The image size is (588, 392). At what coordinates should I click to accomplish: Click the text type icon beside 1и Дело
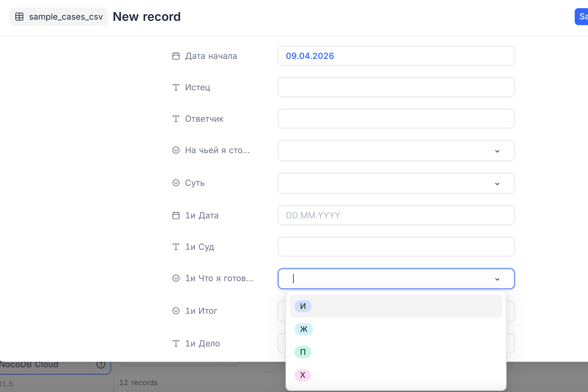[x=176, y=343]
